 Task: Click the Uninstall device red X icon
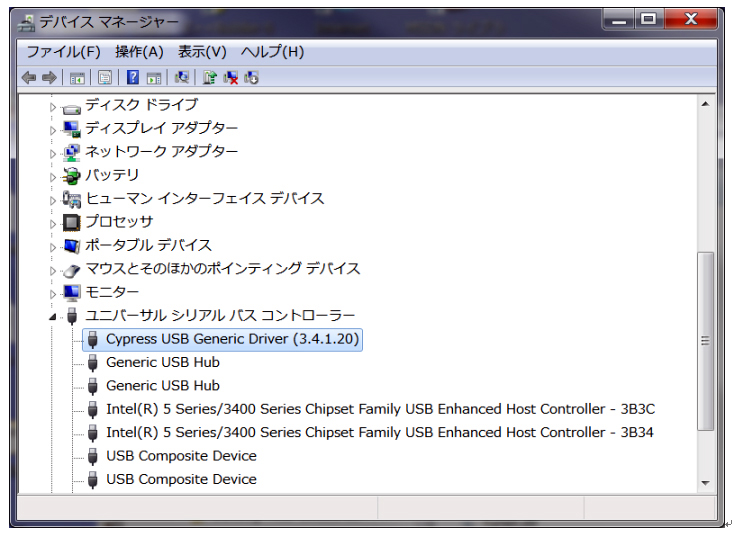pyautogui.click(x=231, y=77)
